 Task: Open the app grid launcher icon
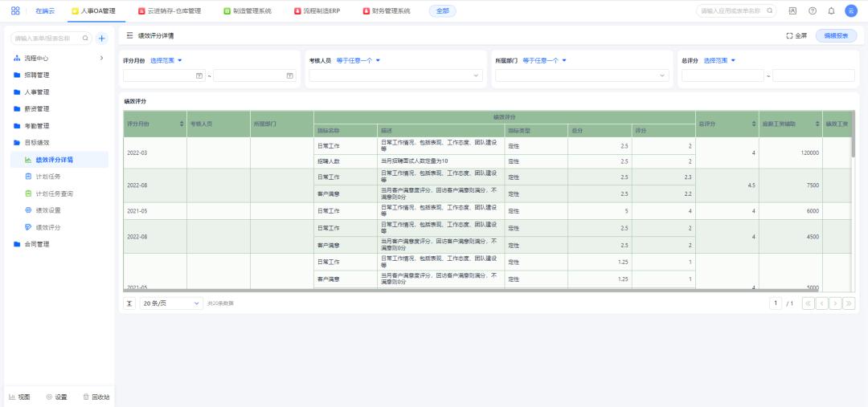(x=15, y=10)
